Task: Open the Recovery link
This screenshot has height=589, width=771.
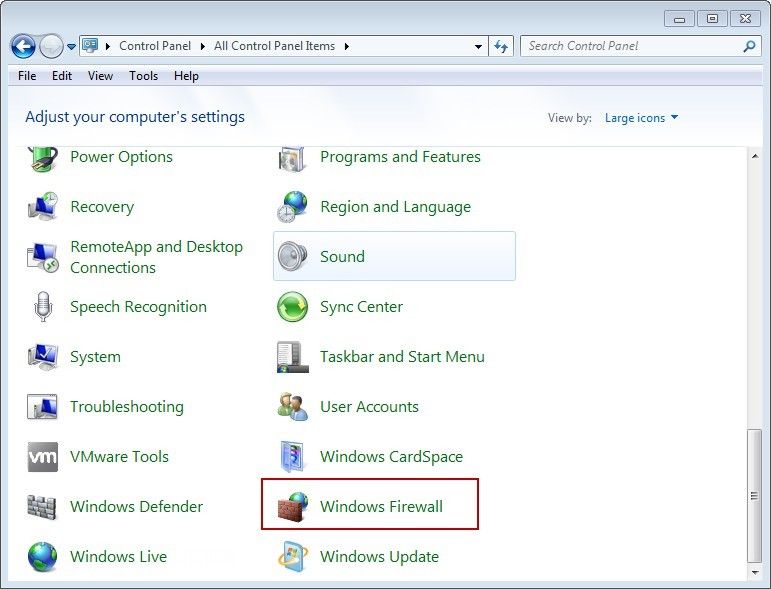Action: (x=102, y=207)
